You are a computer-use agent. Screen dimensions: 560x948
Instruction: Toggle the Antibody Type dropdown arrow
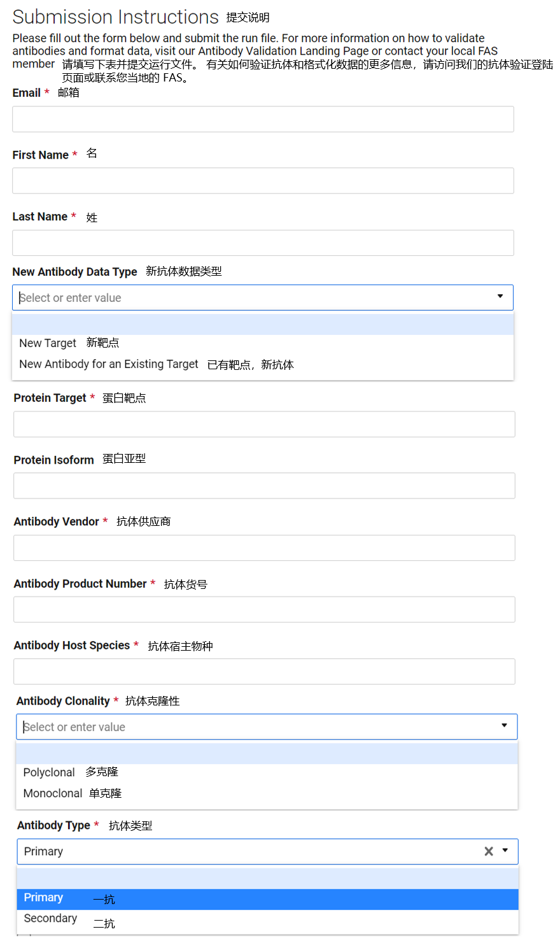click(505, 851)
